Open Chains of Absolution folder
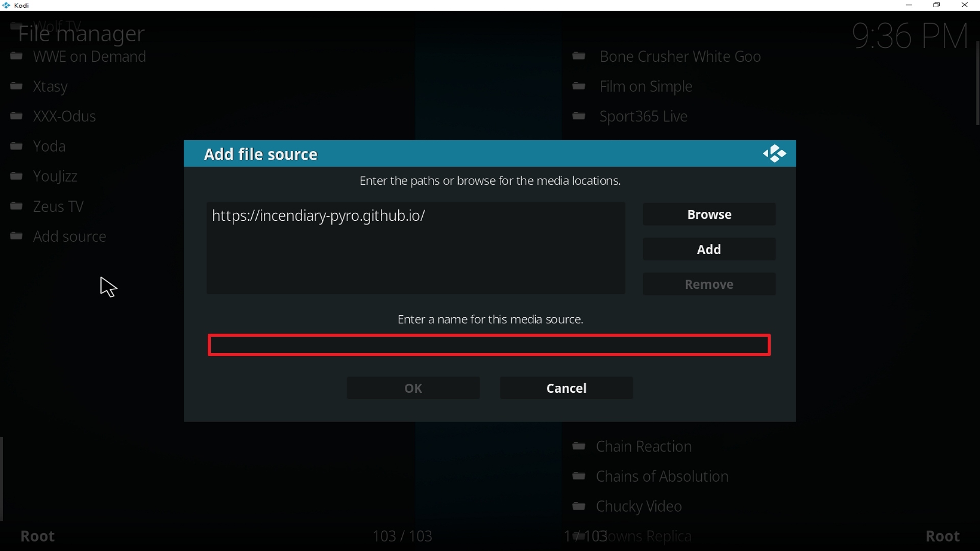The image size is (980, 551). (x=663, y=478)
